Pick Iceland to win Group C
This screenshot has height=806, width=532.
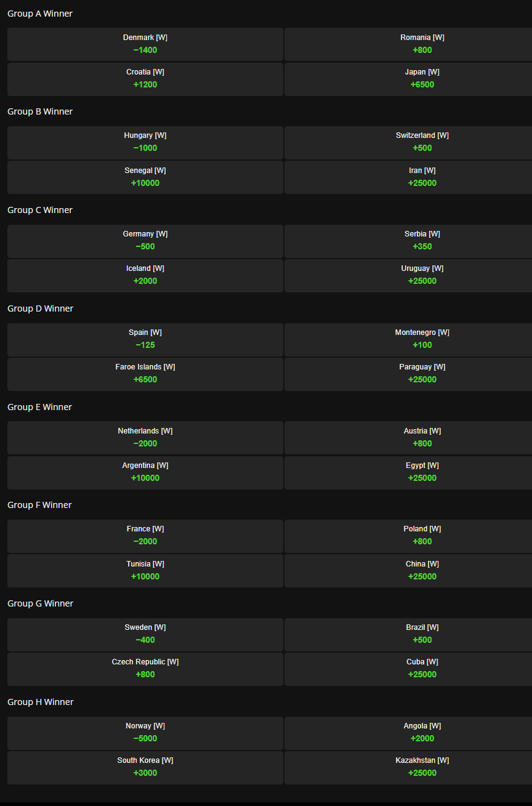coord(145,275)
